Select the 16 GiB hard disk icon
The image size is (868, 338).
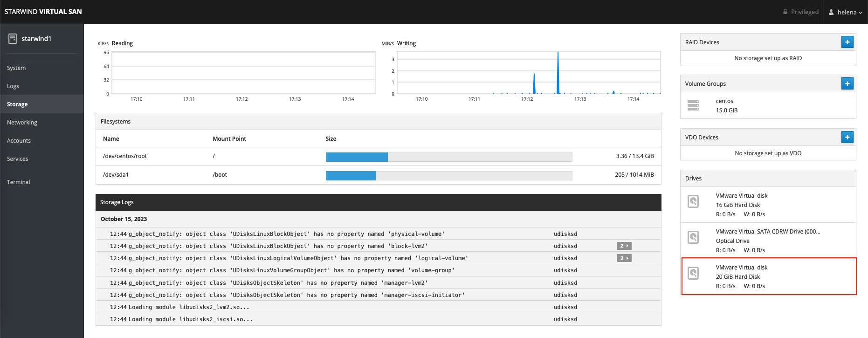693,201
